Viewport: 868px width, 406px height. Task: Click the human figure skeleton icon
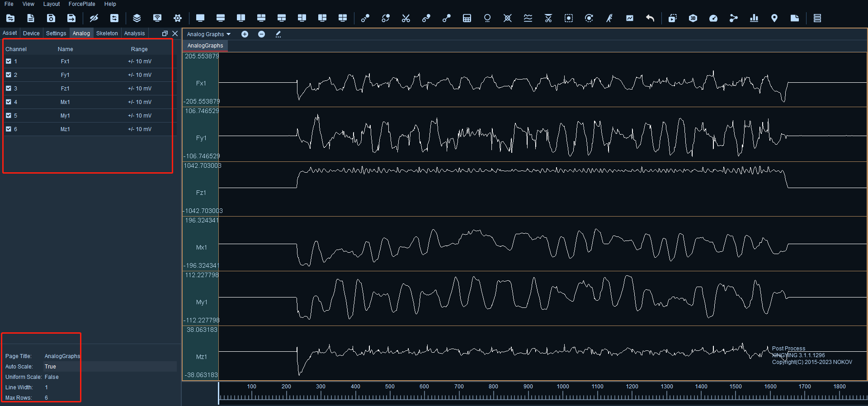(609, 18)
